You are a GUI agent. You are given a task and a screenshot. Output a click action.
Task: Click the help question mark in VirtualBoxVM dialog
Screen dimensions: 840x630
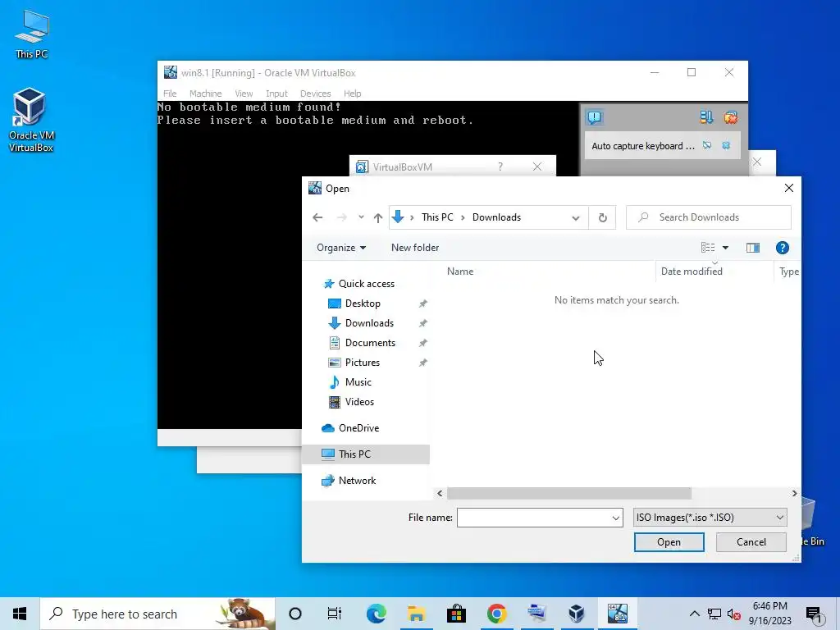[500, 167]
